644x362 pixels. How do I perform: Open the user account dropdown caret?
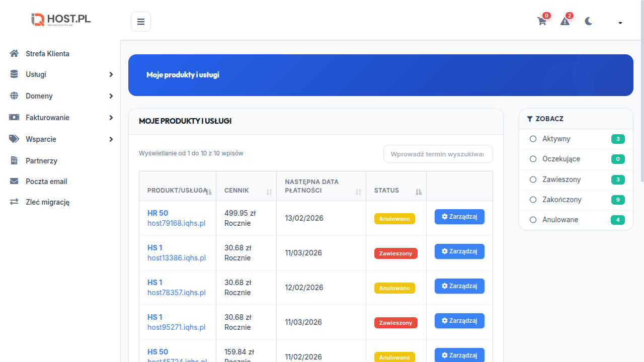pos(620,23)
